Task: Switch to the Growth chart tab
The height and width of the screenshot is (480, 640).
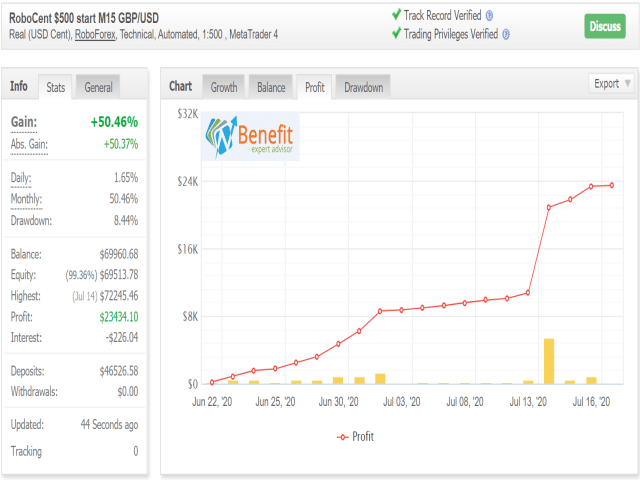Action: (224, 87)
